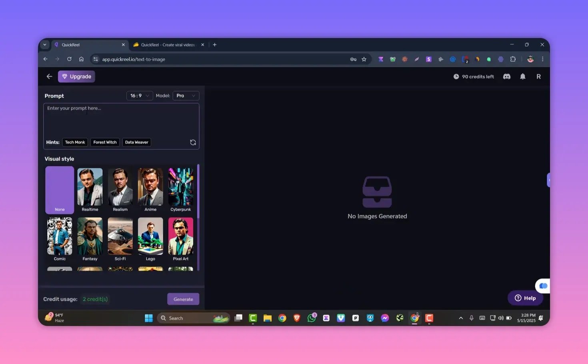Open the user profile avatar R
Screen dimensions: 588x364
click(538, 76)
